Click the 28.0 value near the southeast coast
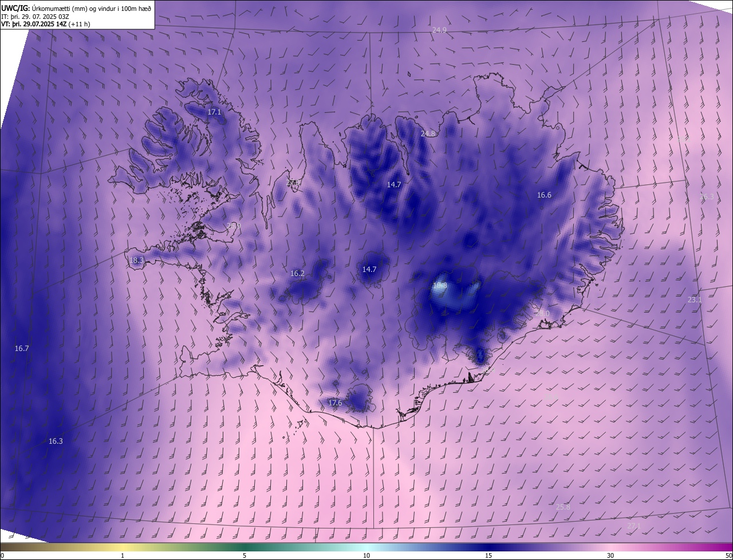Viewport: 733px width, 560px height. click(x=542, y=314)
